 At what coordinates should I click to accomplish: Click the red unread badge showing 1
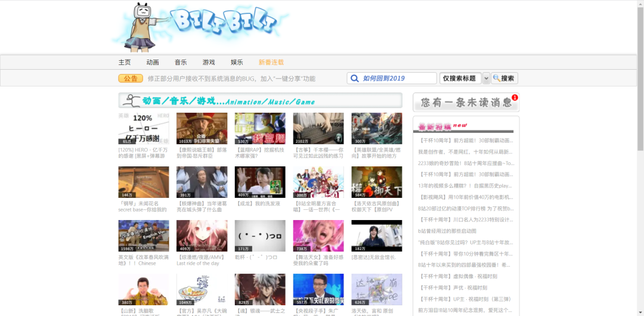pos(515,97)
